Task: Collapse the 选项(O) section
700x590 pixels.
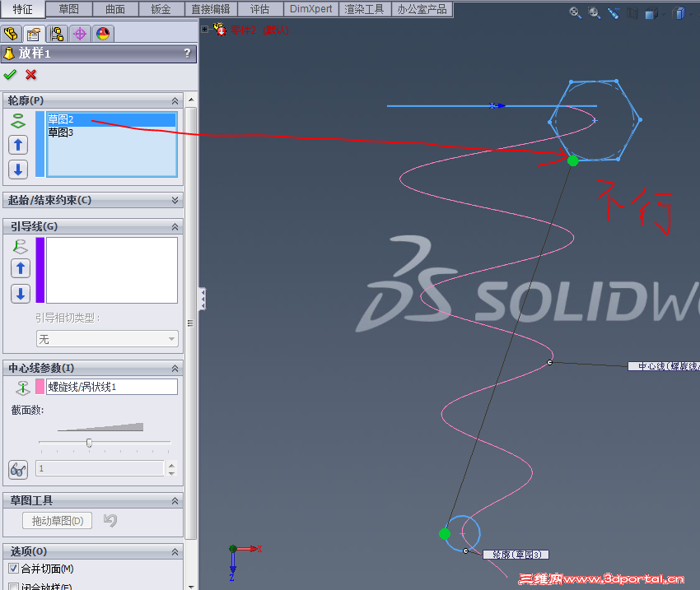Action: pos(175,552)
